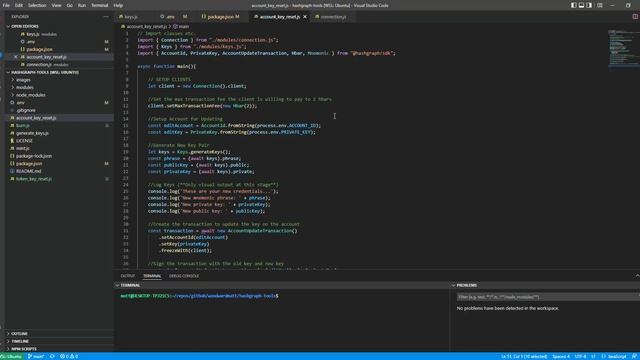Expand node_modules folder

[x=31, y=95]
